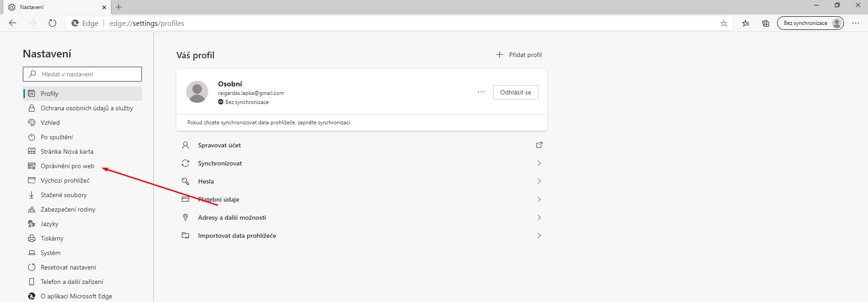Expand the Synchronizovat row
Image resolution: width=868 pixels, height=302 pixels.
tap(539, 163)
